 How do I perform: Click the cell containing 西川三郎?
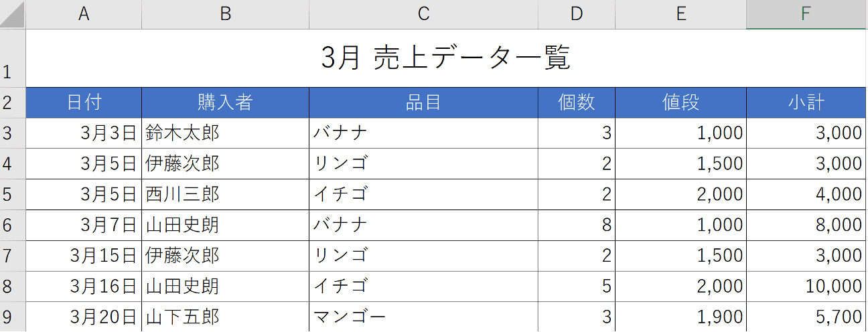click(225, 194)
